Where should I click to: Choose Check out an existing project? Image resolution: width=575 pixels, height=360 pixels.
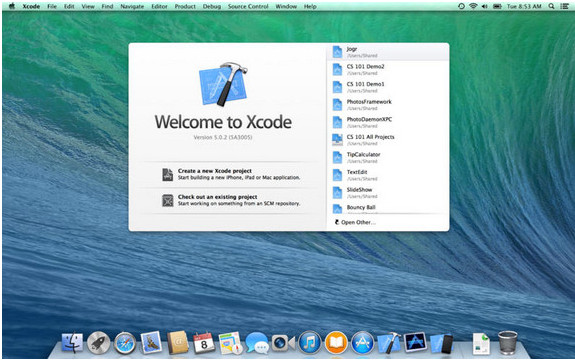[x=231, y=200]
